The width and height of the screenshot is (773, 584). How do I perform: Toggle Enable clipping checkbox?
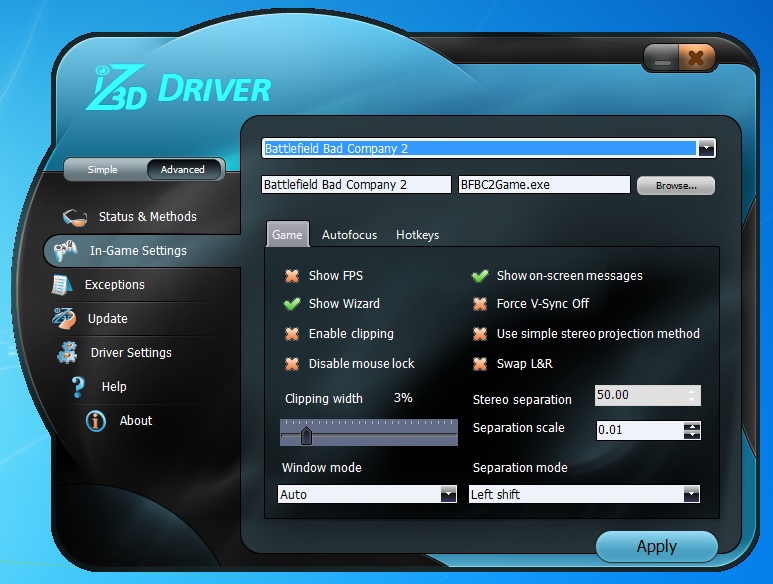292,334
